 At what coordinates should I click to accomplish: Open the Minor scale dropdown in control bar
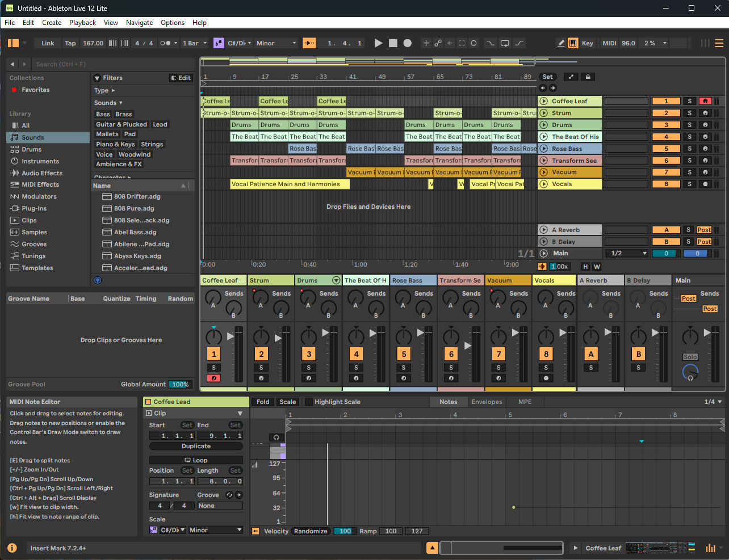(276, 43)
